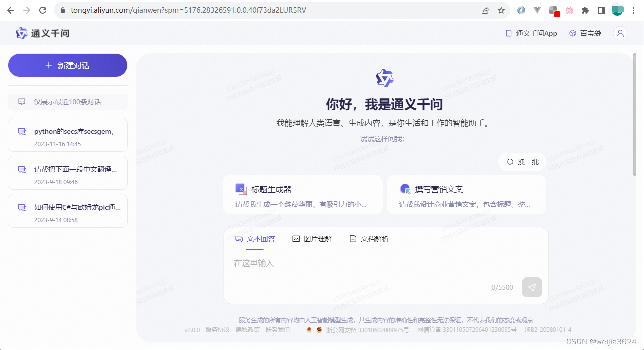Open 浙公网安备 33010602009975号 link
The image size is (644, 350).
pyautogui.click(x=367, y=330)
